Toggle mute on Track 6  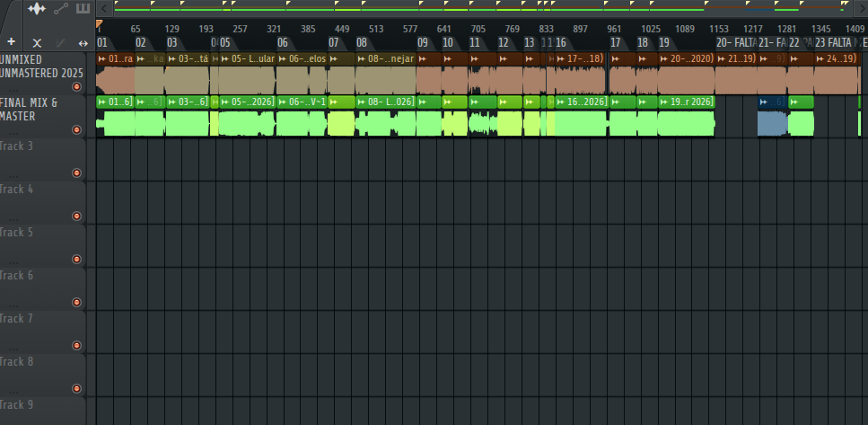[77, 302]
